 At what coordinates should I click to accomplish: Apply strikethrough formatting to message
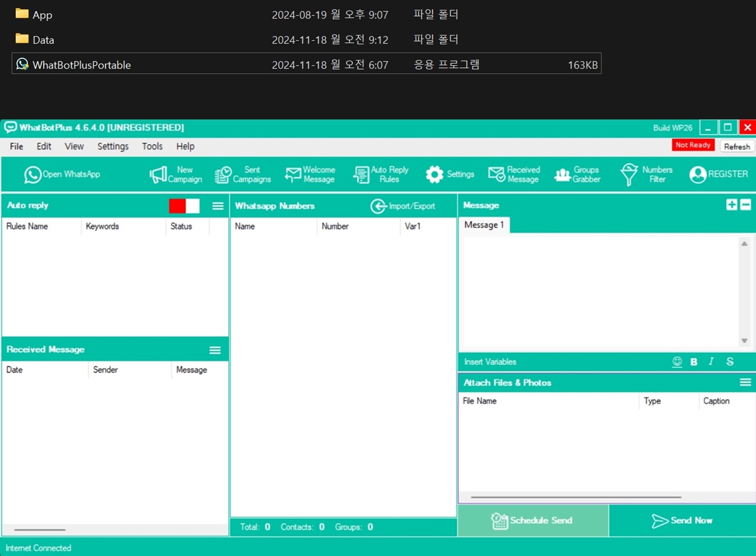click(x=730, y=361)
